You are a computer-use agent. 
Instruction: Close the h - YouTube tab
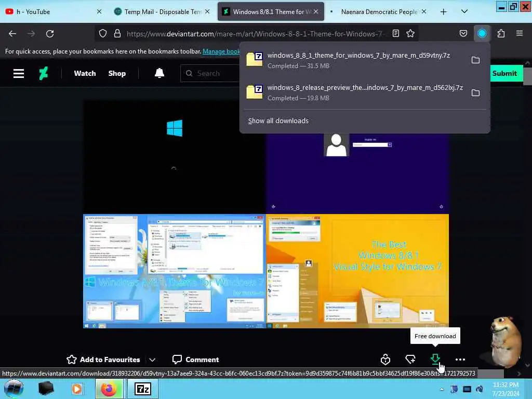pyautogui.click(x=99, y=11)
